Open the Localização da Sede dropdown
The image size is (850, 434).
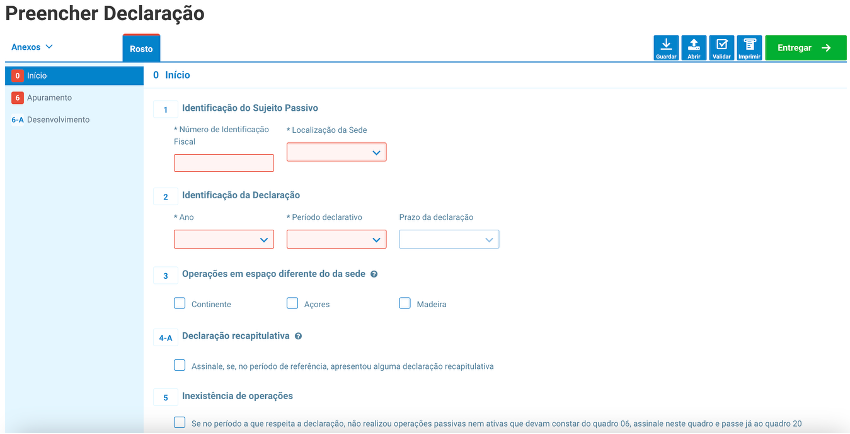[x=336, y=152]
